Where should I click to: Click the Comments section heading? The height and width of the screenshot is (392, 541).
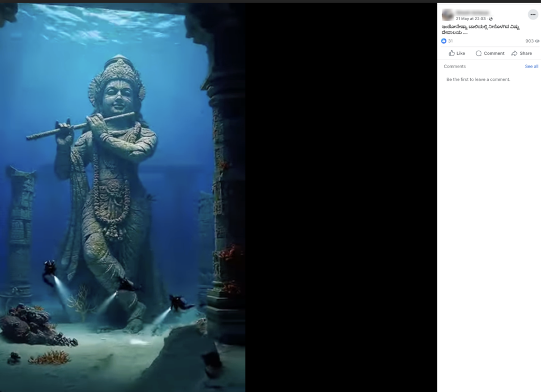454,66
